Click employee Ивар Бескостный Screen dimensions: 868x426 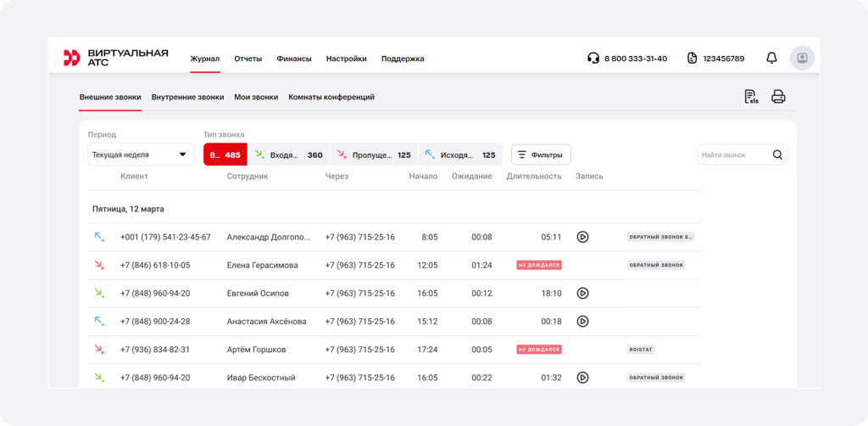pyautogui.click(x=261, y=378)
